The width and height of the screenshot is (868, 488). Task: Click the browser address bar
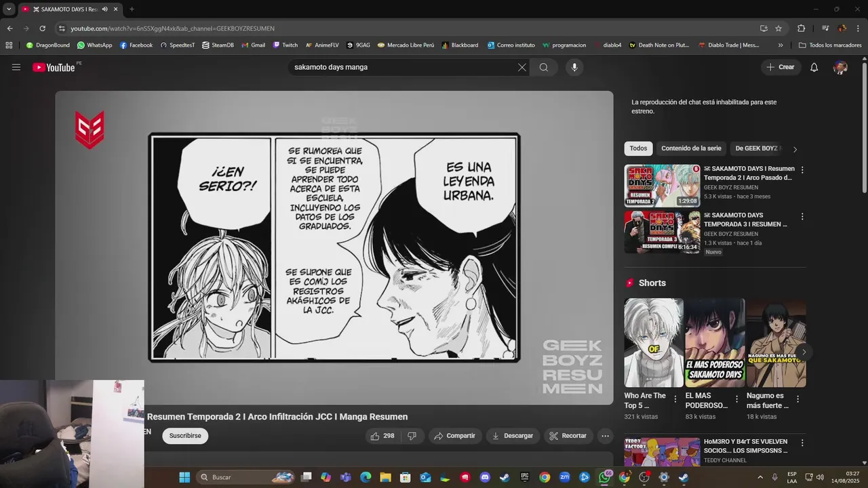(407, 28)
